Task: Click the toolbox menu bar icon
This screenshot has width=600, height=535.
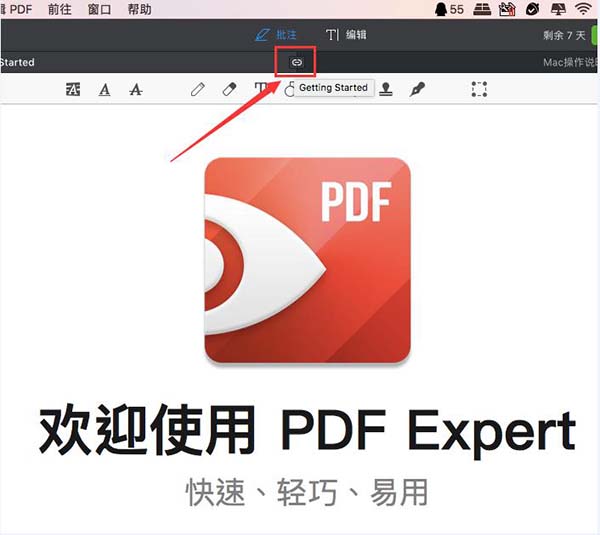Action: point(507,9)
